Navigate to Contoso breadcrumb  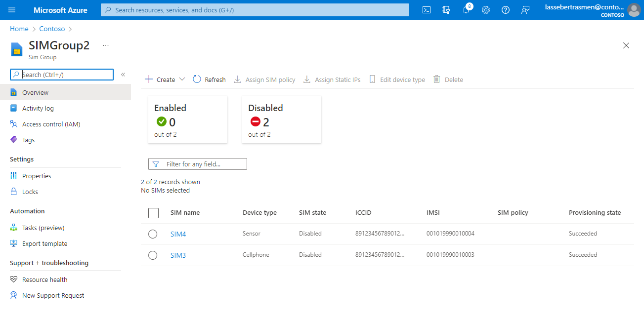52,29
